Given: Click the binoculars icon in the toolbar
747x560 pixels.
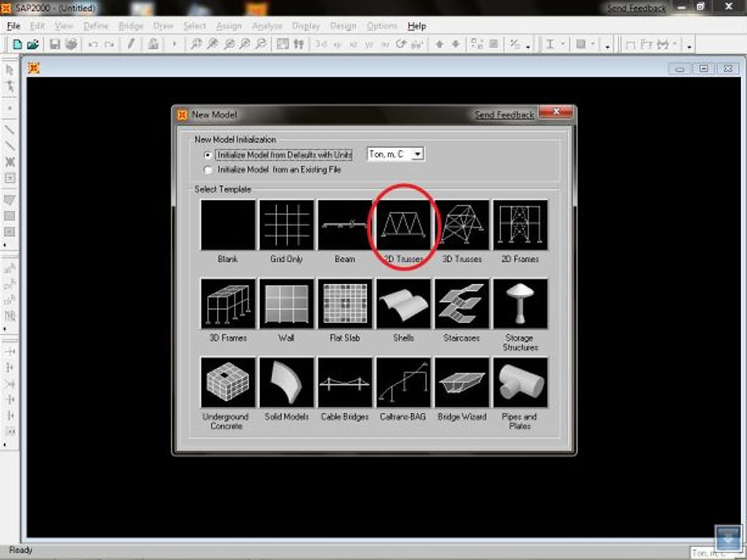Looking at the screenshot, I should coord(299,44).
